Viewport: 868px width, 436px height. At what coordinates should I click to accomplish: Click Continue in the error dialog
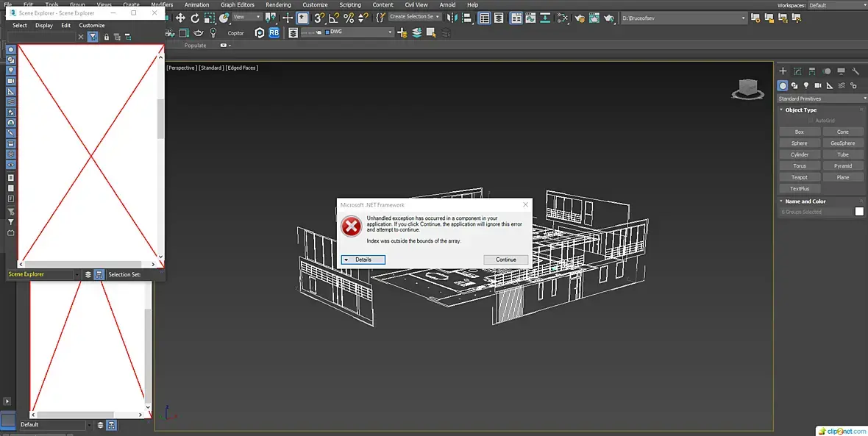coord(505,260)
